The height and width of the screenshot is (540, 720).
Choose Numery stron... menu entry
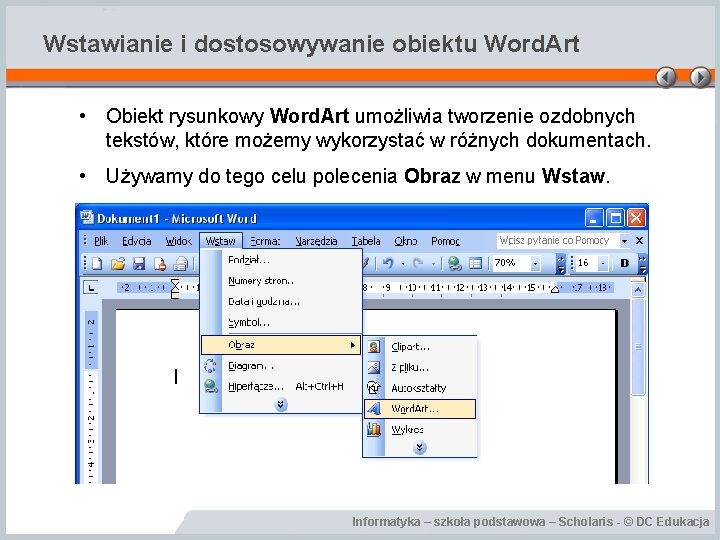[281, 281]
